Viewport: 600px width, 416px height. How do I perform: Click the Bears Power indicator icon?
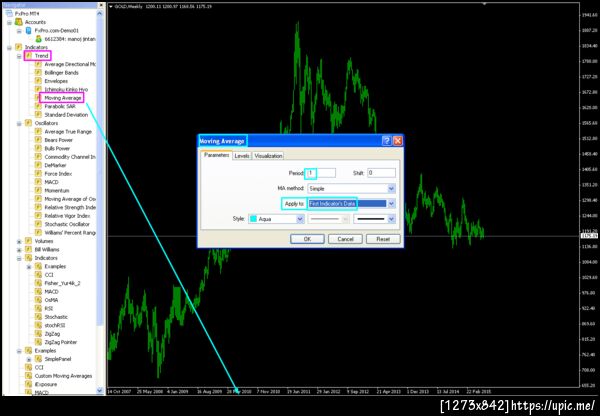pyautogui.click(x=38, y=140)
